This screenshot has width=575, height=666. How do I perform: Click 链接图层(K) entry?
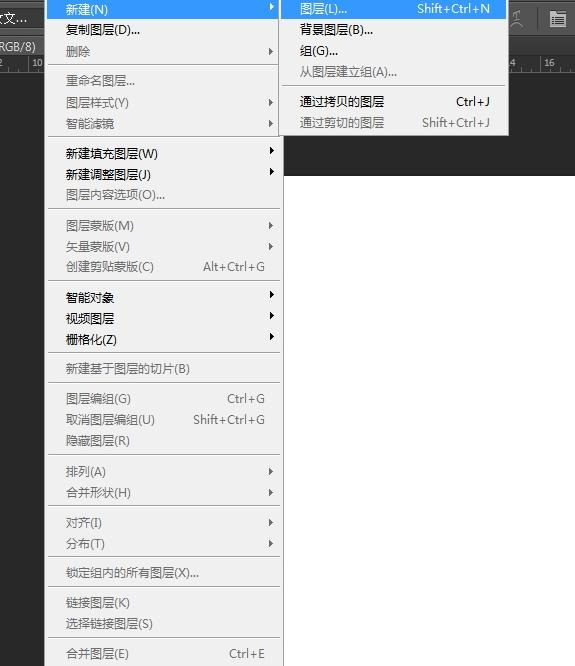click(163, 602)
